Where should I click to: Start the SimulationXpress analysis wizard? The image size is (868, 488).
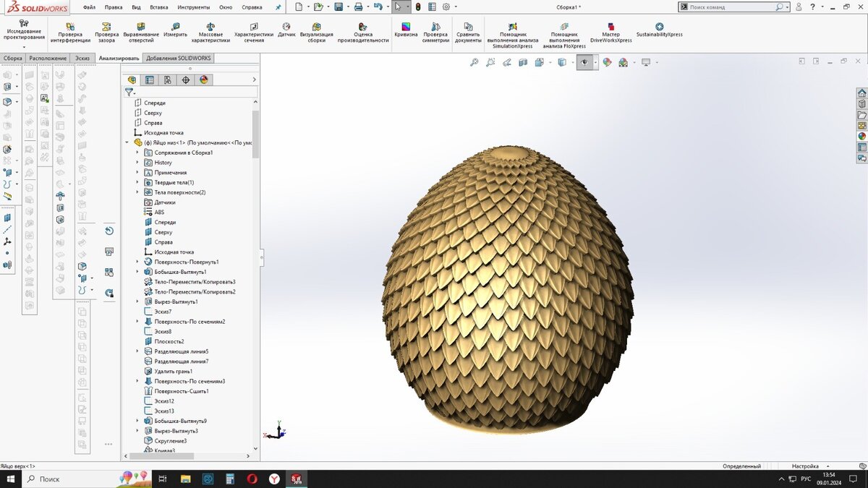513,36
